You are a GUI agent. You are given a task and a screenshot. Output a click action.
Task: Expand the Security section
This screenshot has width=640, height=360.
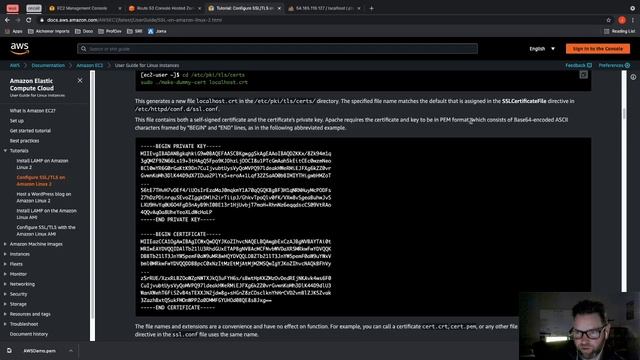click(5, 294)
